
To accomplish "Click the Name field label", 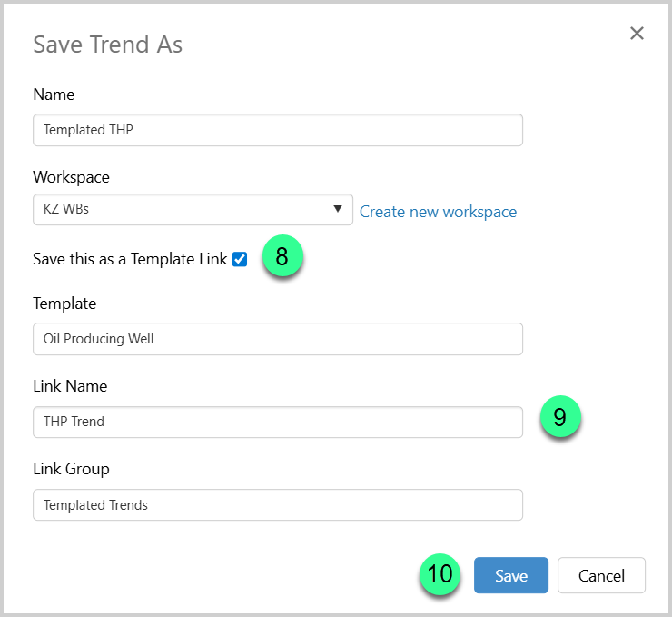I will 54,95.
